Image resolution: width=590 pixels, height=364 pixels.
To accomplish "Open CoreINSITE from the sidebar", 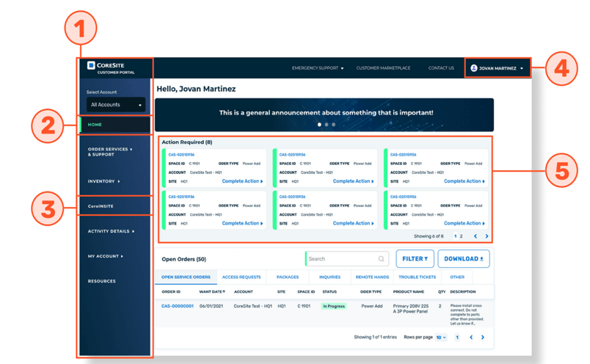I will coord(101,206).
